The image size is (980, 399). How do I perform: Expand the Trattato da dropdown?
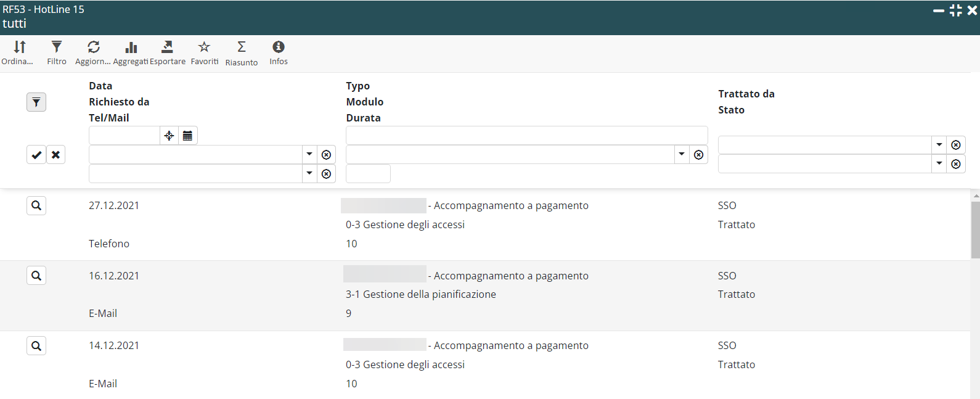pyautogui.click(x=939, y=145)
